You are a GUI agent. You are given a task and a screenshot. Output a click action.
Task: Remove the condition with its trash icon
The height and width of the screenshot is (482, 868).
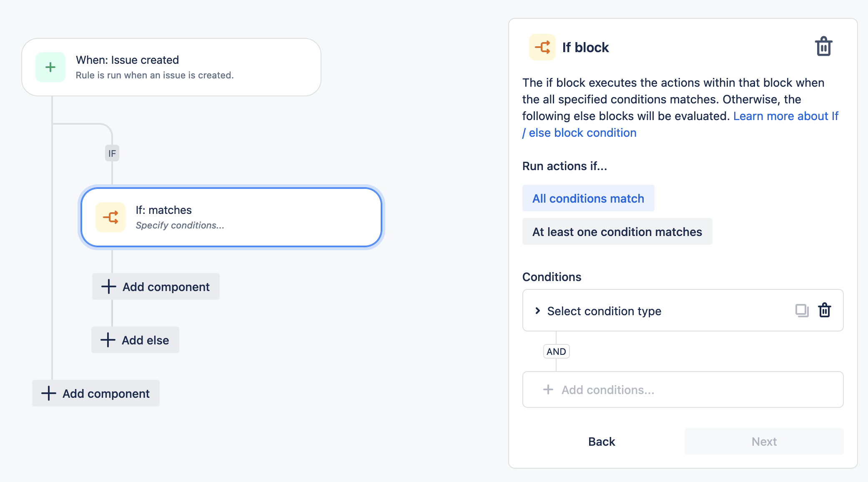coord(825,310)
